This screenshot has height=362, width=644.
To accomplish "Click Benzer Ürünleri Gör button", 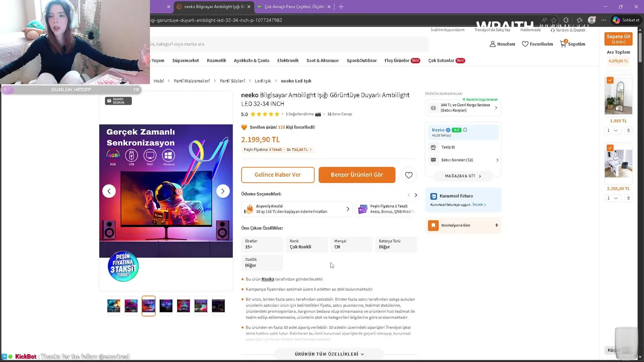I will tap(357, 175).
